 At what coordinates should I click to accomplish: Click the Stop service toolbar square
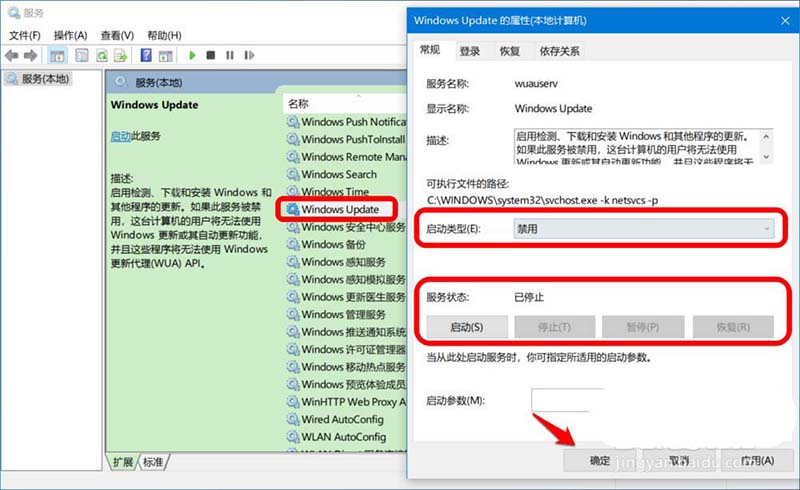pos(210,55)
